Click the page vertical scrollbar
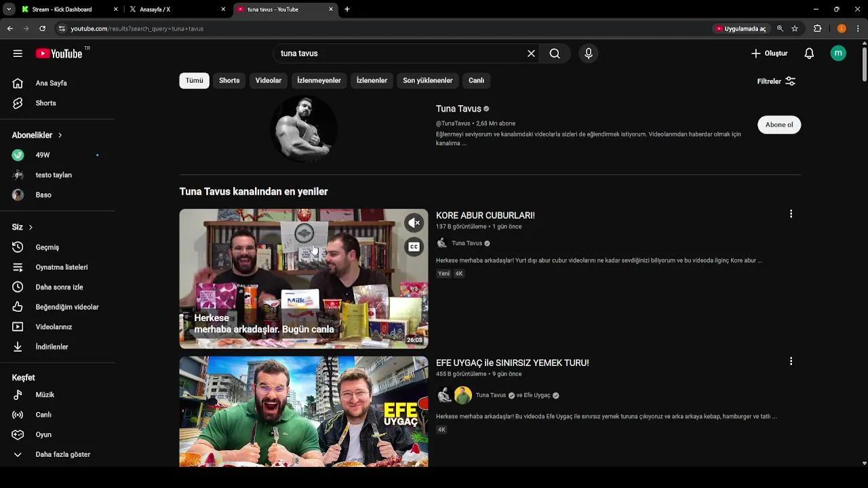This screenshot has width=868, height=488. coord(864,64)
